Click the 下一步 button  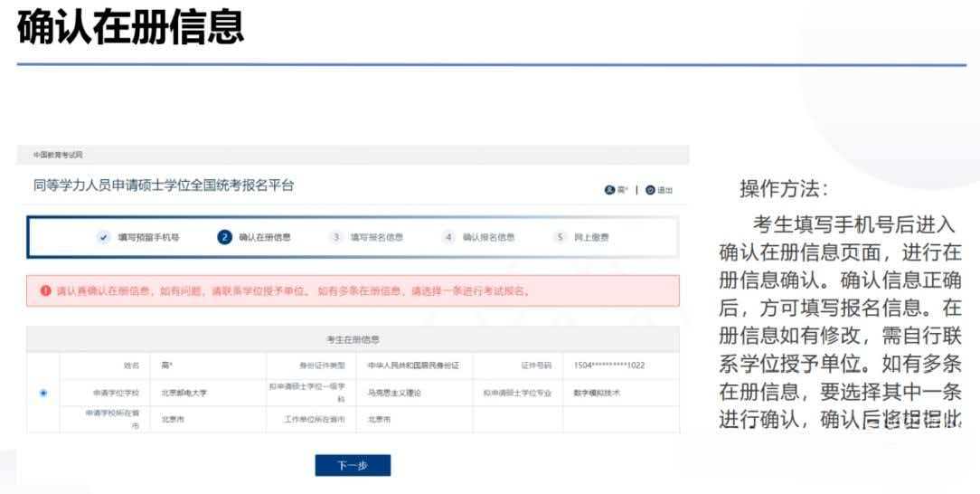click(353, 465)
